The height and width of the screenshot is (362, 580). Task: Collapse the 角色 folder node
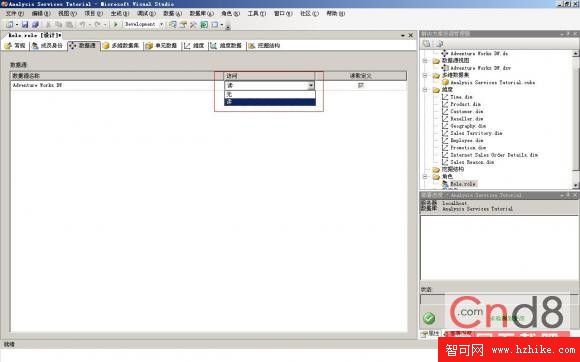coord(425,177)
